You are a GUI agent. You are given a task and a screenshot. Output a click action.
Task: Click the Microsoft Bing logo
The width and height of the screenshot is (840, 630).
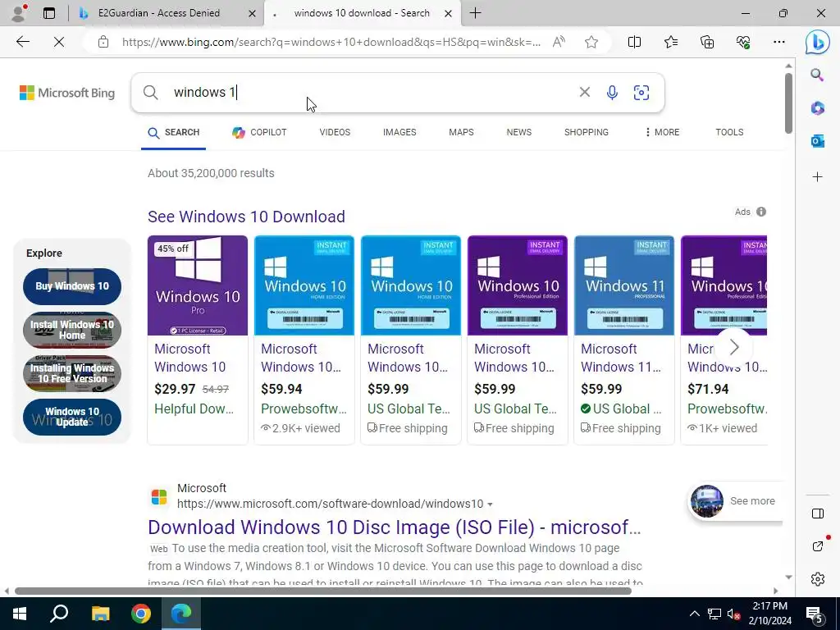(x=67, y=93)
